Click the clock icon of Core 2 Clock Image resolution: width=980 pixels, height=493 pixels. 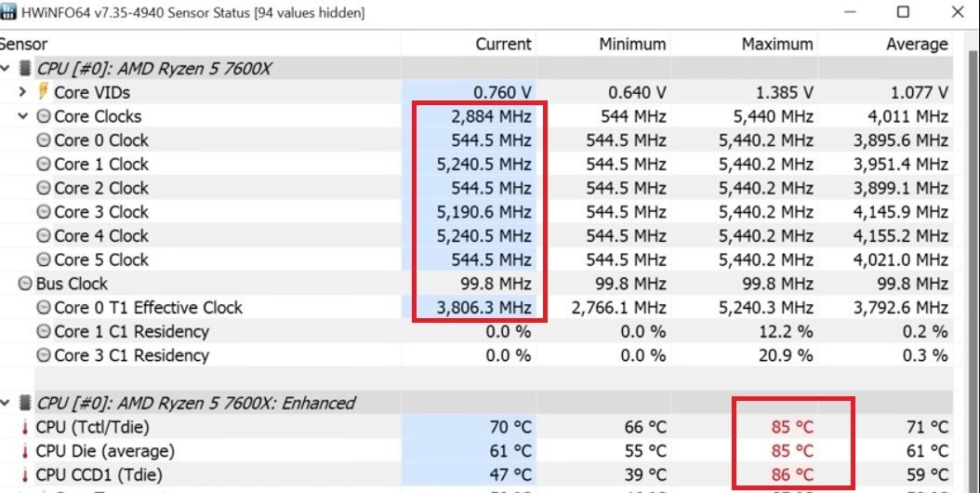[x=43, y=188]
